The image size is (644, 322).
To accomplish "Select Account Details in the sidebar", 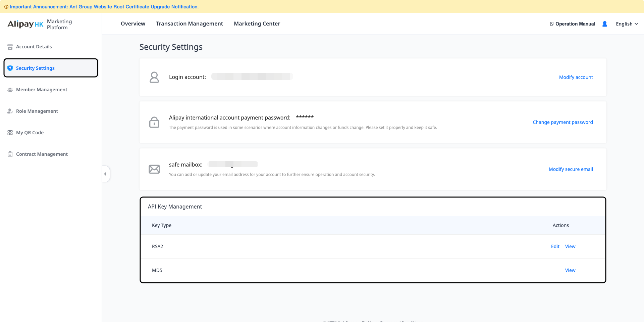I will point(51,47).
